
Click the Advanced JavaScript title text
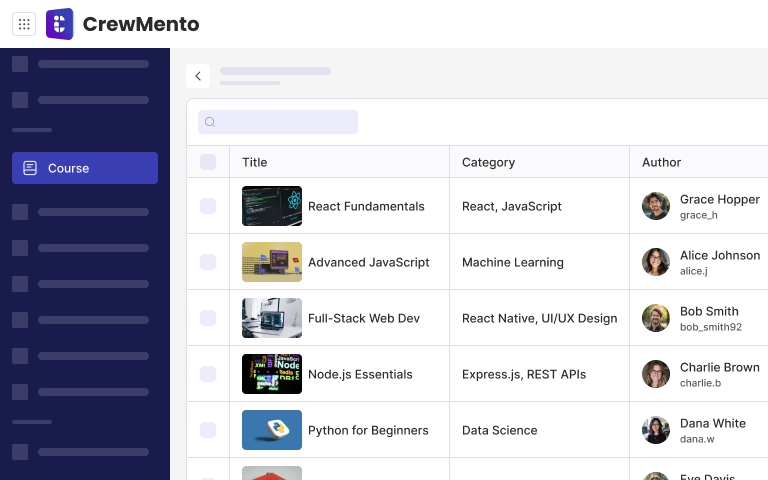368,262
